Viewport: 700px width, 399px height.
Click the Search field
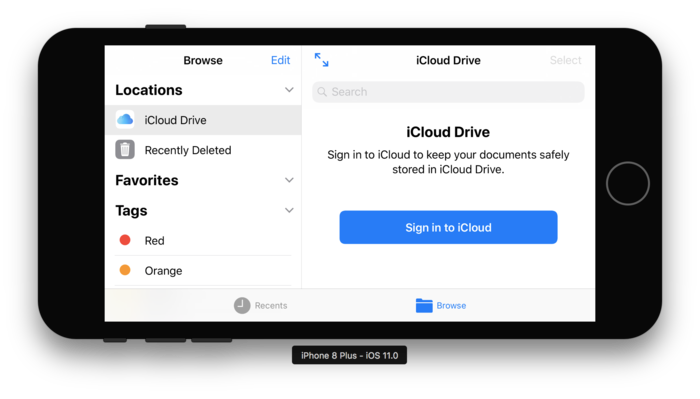pos(448,92)
